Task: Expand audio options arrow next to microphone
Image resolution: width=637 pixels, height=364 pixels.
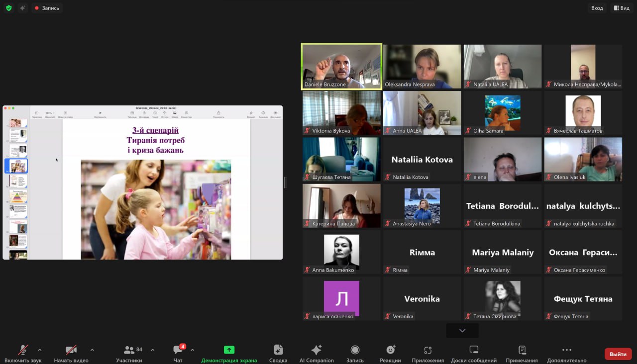Action: pos(40,350)
